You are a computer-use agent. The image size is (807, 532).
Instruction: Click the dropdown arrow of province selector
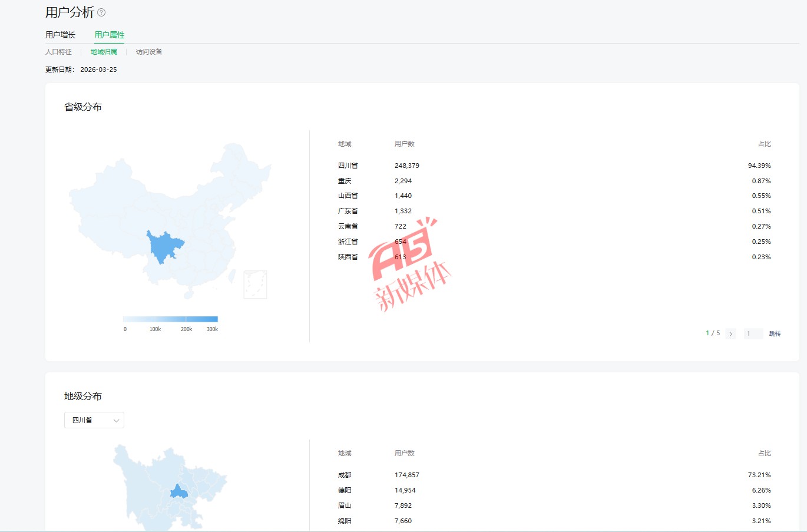(116, 421)
